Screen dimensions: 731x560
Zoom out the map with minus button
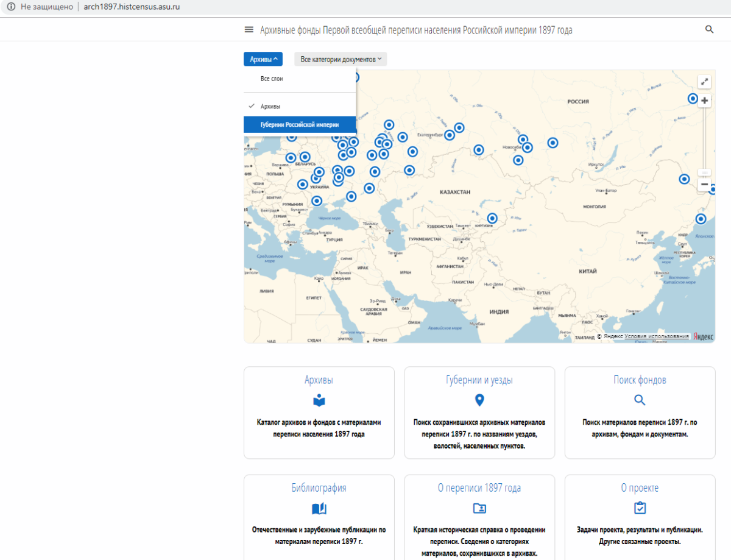[704, 184]
